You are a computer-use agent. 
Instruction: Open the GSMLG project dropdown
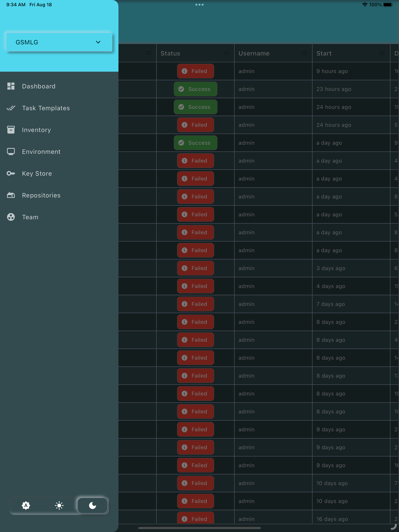point(59,42)
